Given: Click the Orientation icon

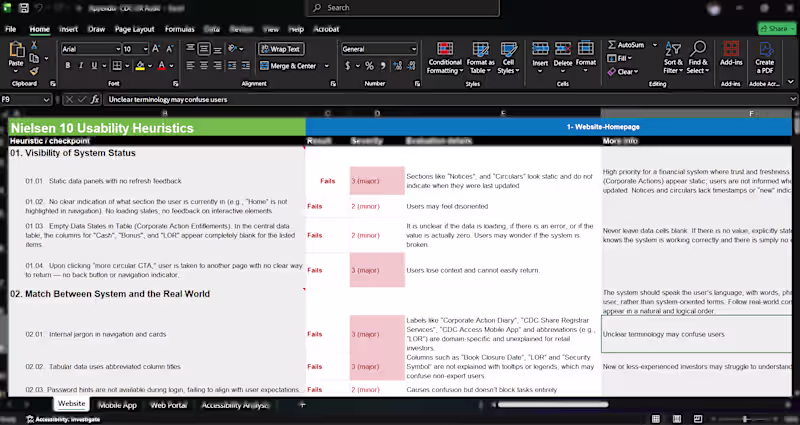Looking at the screenshot, I should click(233, 49).
